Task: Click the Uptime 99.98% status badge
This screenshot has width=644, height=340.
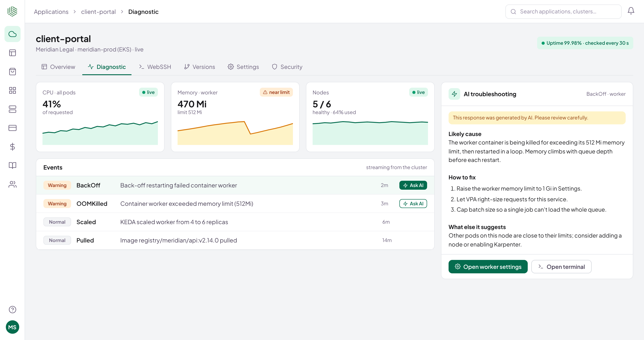Action: [585, 43]
